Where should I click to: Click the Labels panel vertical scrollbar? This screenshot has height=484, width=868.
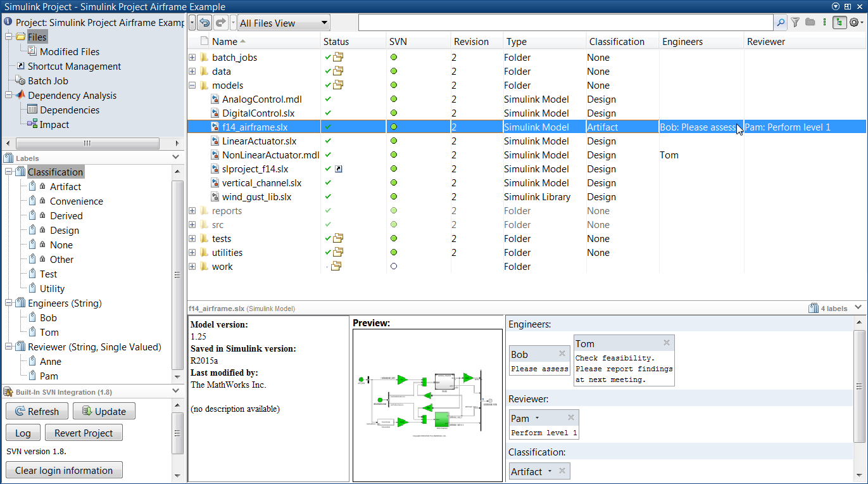coord(177,275)
